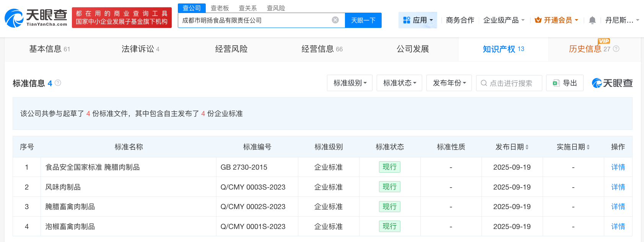Export the table with 导出 button

pos(564,83)
